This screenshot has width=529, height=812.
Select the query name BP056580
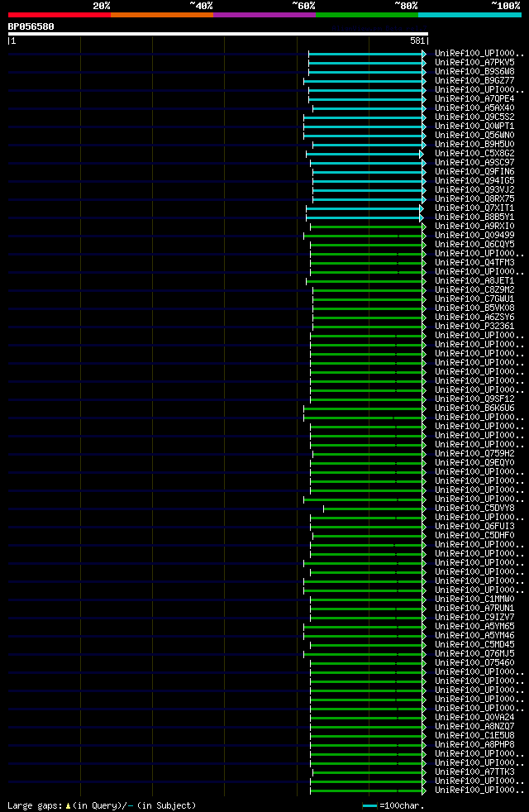pyautogui.click(x=31, y=26)
